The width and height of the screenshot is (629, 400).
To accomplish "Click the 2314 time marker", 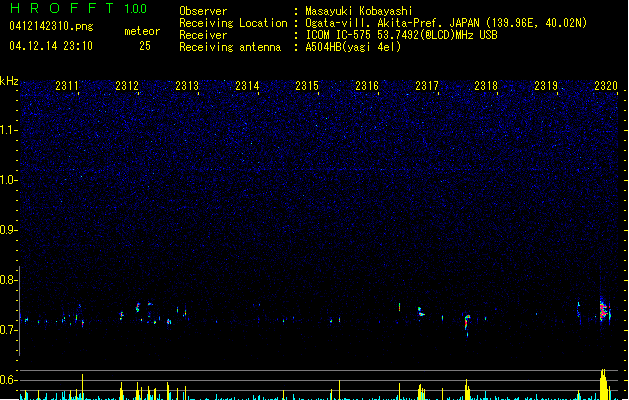I will pyautogui.click(x=247, y=85).
